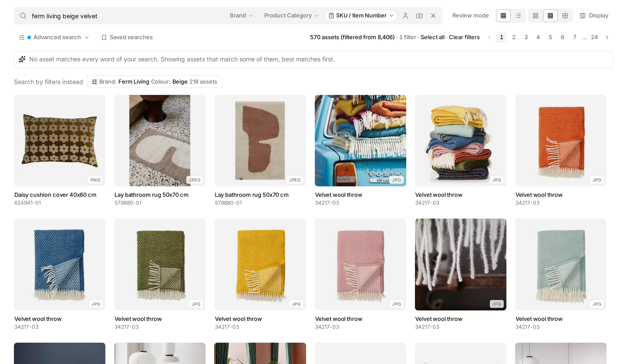Open the person filter icon in search bar
The height and width of the screenshot is (364, 627).
pos(405,16)
